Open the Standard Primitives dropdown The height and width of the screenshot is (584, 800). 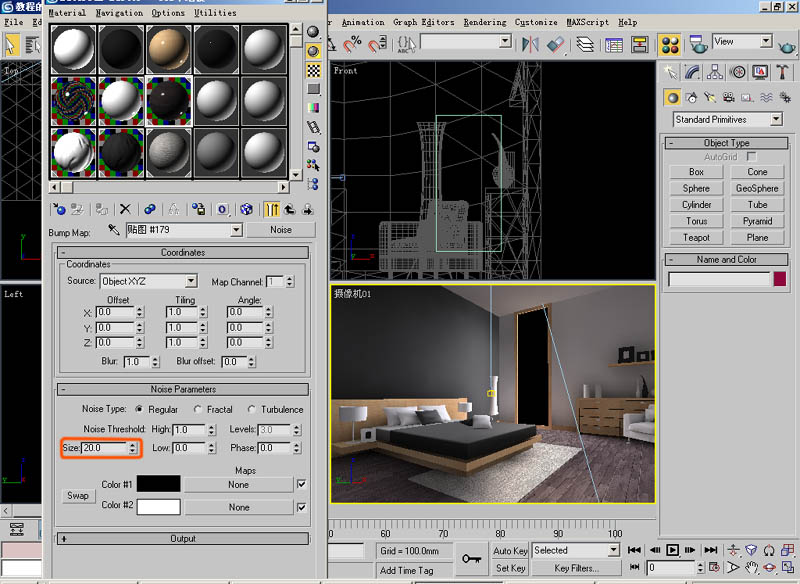pyautogui.click(x=776, y=119)
